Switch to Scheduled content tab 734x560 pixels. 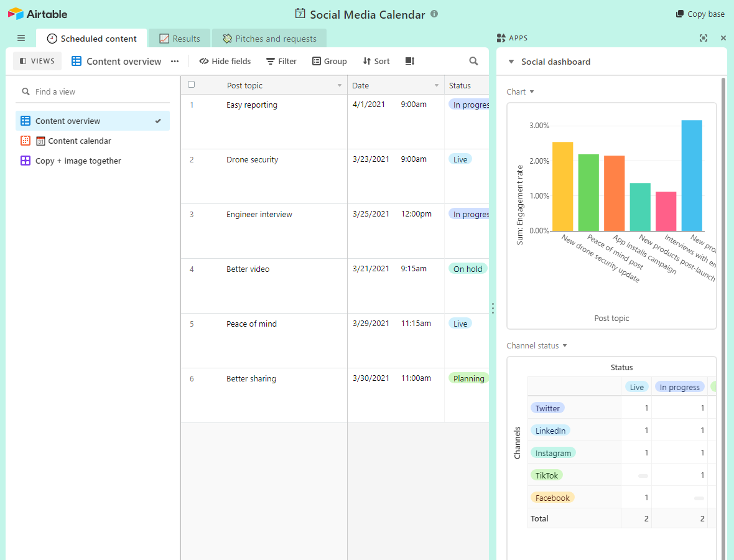coord(92,39)
